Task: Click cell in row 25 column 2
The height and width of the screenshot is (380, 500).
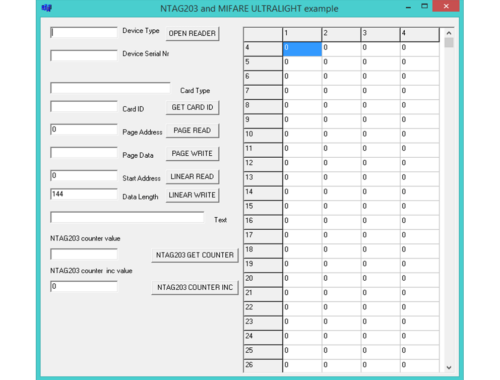Action: (341, 352)
